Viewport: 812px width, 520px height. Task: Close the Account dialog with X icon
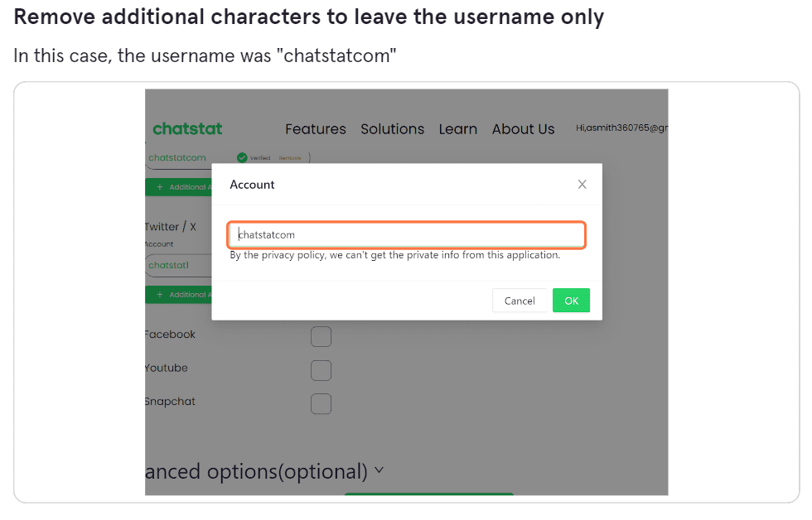(582, 184)
